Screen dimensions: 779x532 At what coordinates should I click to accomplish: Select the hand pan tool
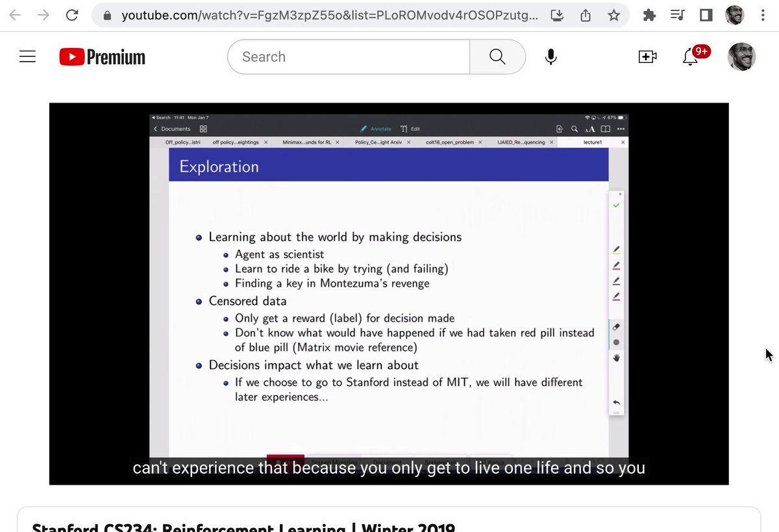point(616,357)
